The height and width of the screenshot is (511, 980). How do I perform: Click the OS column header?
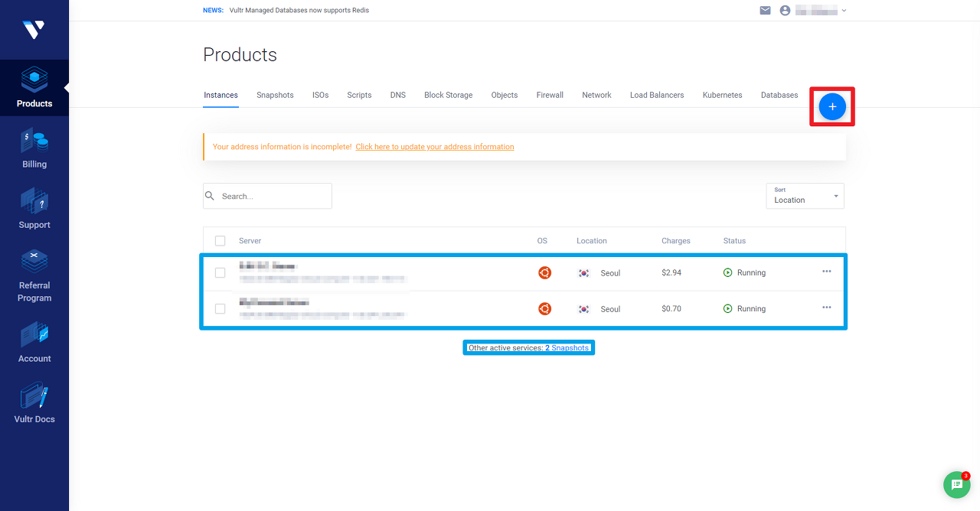click(542, 241)
